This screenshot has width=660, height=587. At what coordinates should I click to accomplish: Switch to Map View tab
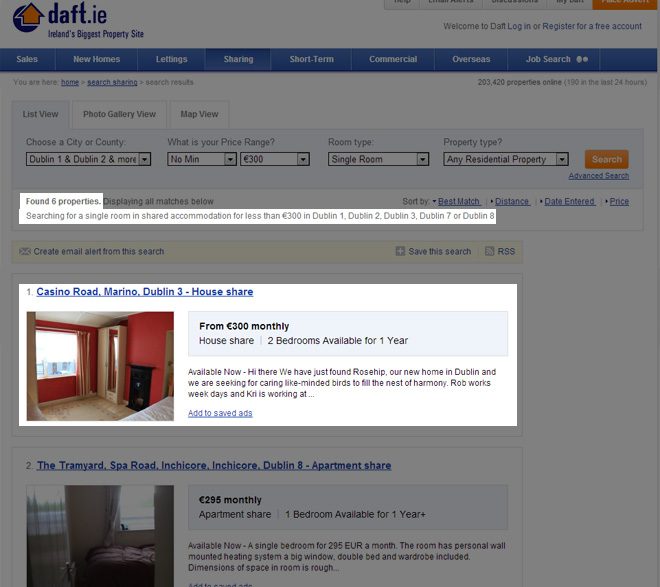(200, 114)
